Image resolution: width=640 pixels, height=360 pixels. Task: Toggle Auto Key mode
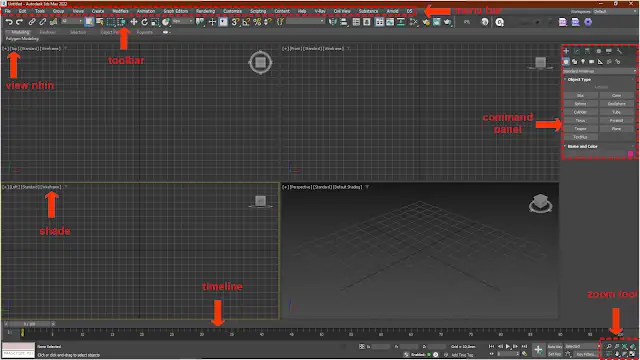coord(555,347)
